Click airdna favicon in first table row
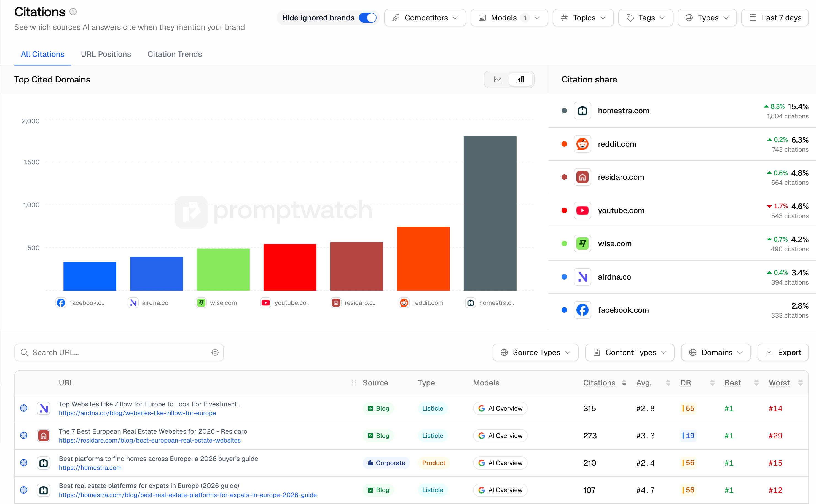This screenshot has height=504, width=816. [43, 408]
